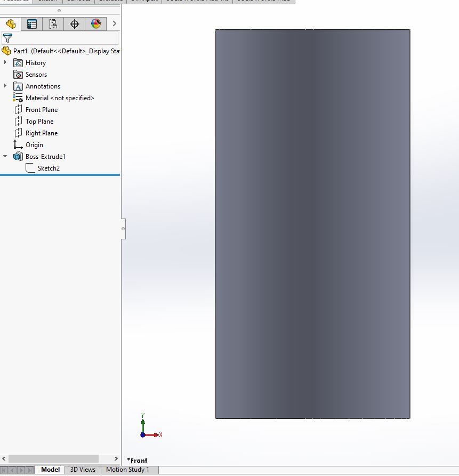Open the PropertyManager panel
This screenshot has height=476, width=459.
tap(31, 23)
